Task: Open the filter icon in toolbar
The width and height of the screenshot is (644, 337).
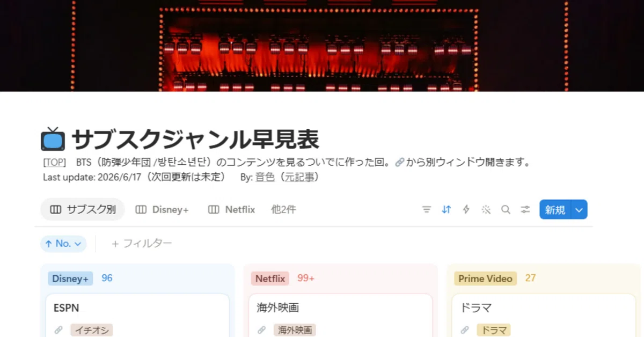Action: point(427,210)
